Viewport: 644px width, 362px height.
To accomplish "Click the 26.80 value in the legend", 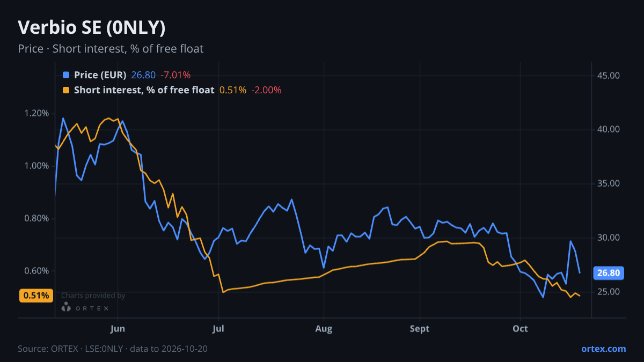I will click(143, 75).
